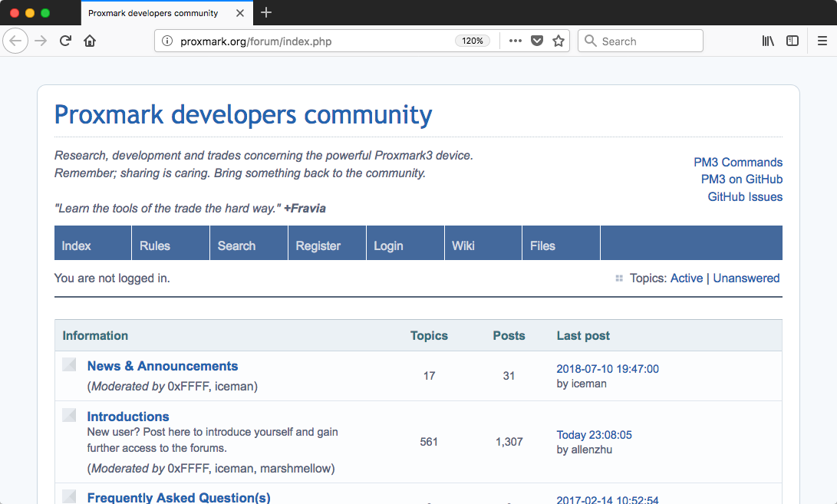Open the Firefox library icon
837x504 pixels.
[x=768, y=41]
